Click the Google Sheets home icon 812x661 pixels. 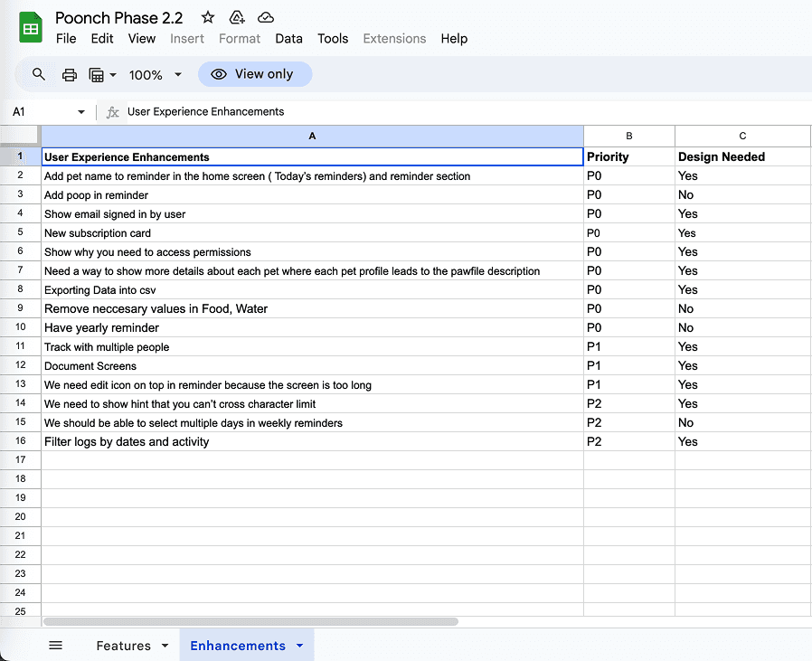[31, 27]
